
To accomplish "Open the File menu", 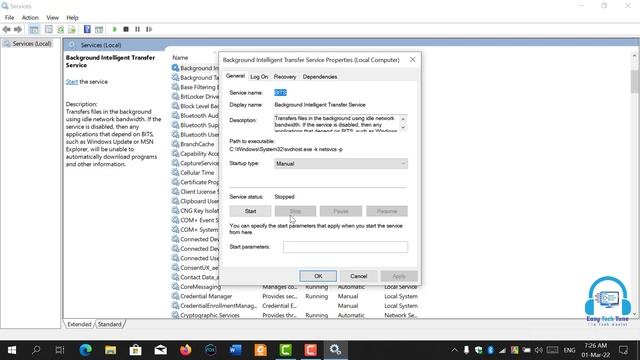I will (9, 18).
